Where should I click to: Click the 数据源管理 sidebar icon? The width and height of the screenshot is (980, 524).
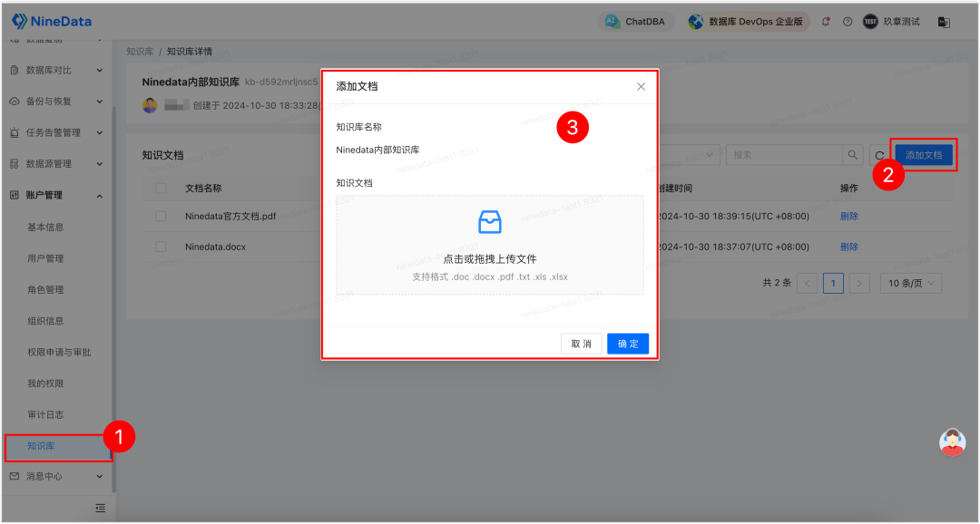[15, 163]
